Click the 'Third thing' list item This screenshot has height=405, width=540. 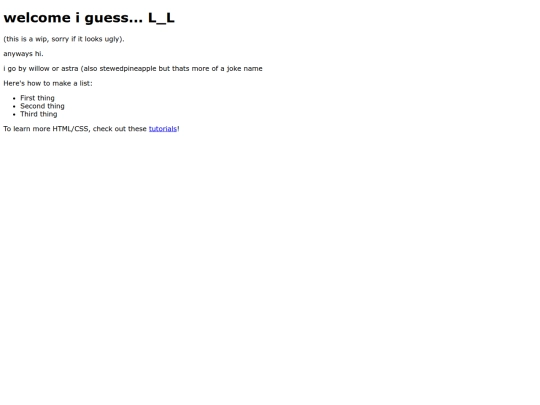tap(39, 114)
